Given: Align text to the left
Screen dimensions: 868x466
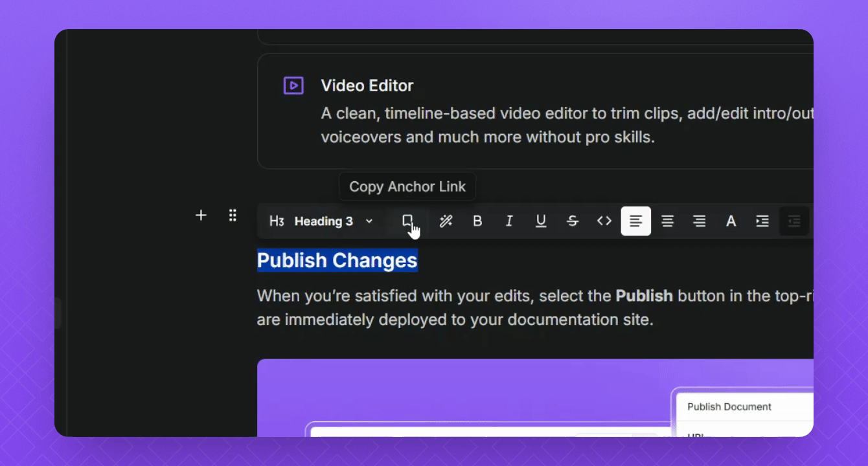Looking at the screenshot, I should (636, 221).
